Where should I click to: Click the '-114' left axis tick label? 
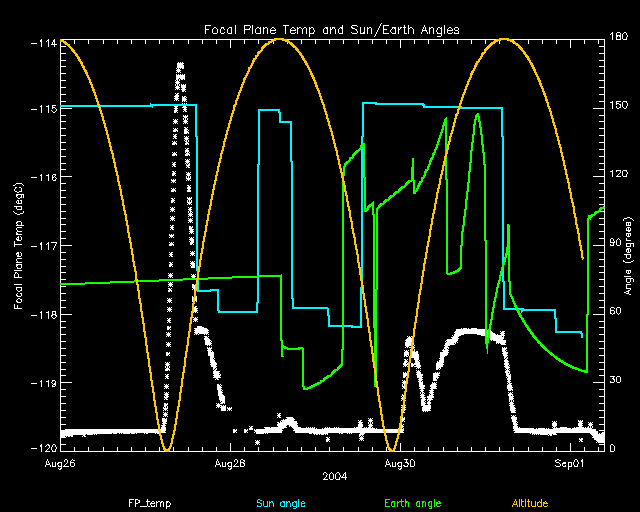pyautogui.click(x=44, y=43)
